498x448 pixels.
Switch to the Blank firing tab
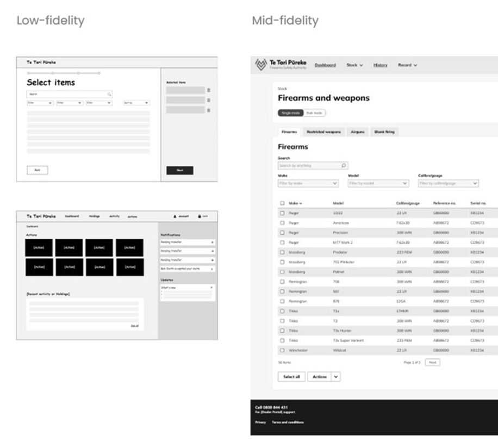click(384, 132)
